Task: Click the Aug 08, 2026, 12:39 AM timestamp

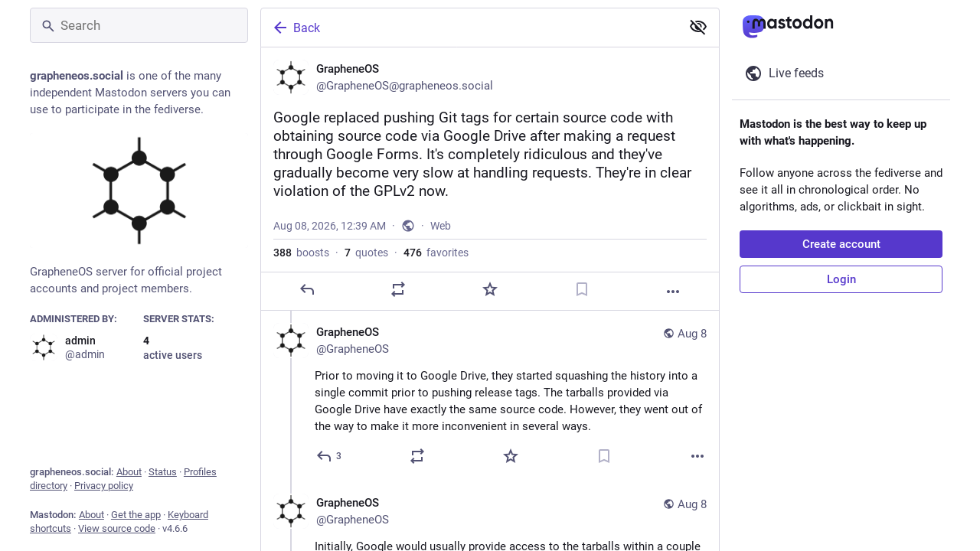Action: (329, 226)
